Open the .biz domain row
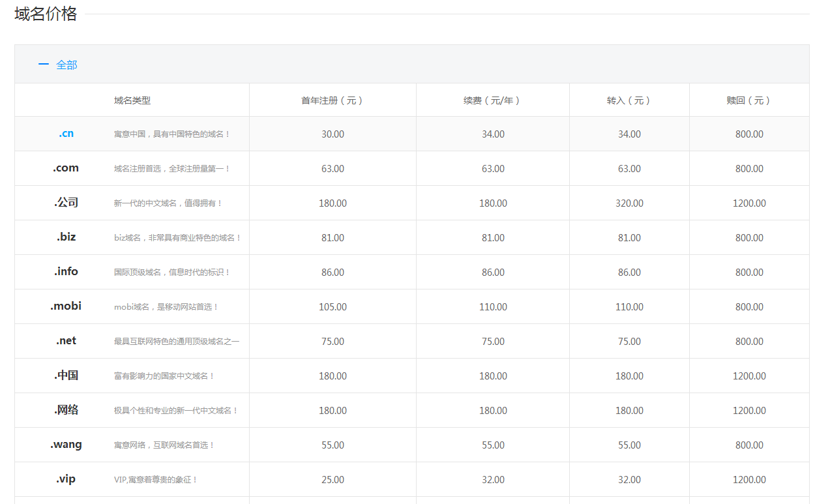 click(x=66, y=237)
